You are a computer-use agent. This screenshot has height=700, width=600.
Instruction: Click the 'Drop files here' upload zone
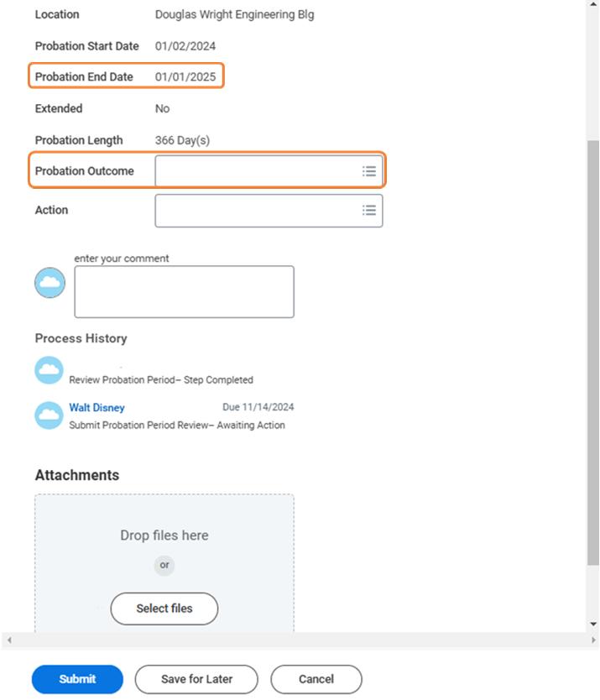pyautogui.click(x=164, y=535)
